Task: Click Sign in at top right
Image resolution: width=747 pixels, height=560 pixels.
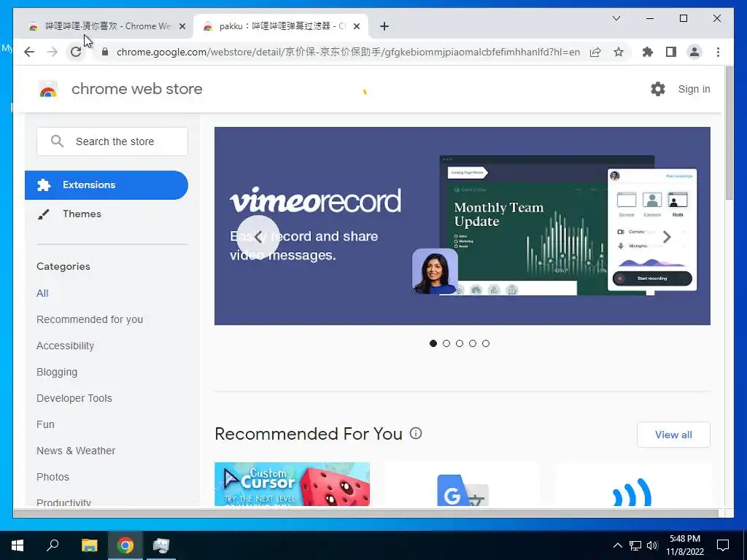Action: coord(694,89)
